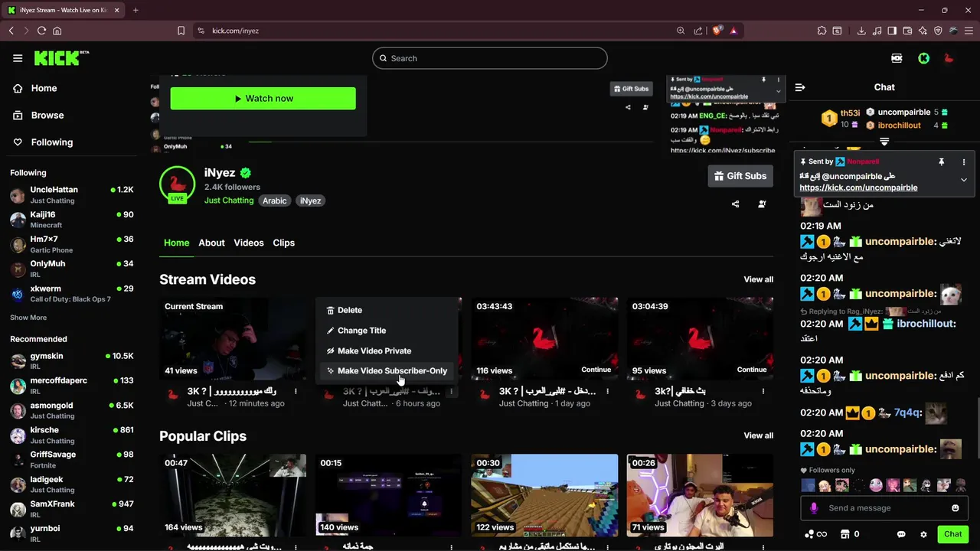980x551 pixels.
Task: Click the Just Chatting category link
Action: point(229,201)
